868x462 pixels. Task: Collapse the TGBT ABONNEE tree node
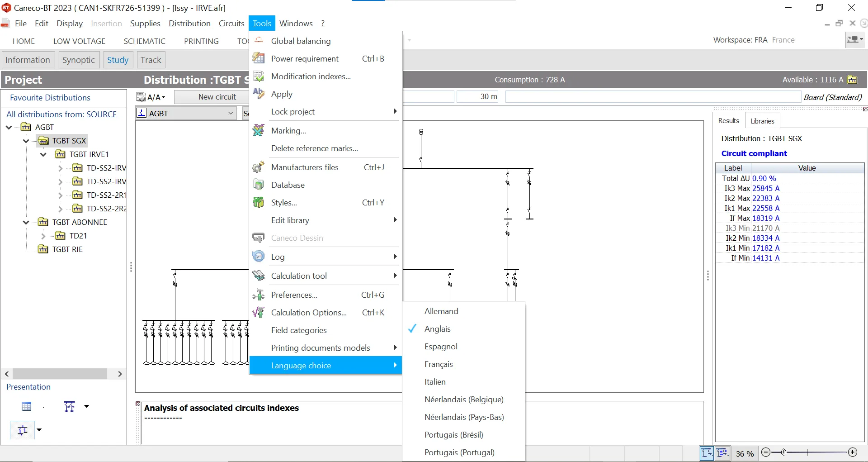click(26, 222)
